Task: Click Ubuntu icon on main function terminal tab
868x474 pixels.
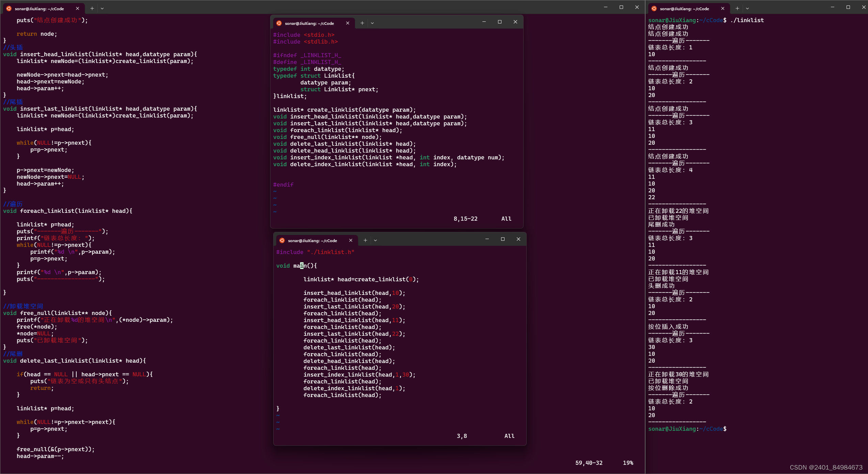Action: pos(282,240)
